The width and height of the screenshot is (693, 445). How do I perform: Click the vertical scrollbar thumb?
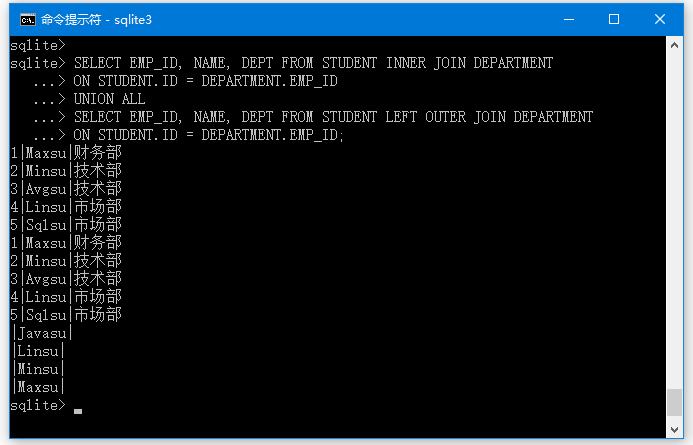pos(674,403)
